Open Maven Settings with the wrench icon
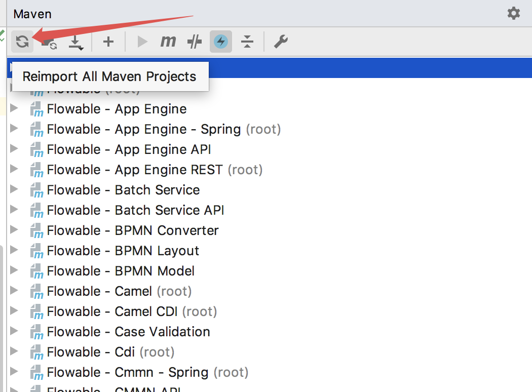Image resolution: width=532 pixels, height=392 pixels. 281,42
